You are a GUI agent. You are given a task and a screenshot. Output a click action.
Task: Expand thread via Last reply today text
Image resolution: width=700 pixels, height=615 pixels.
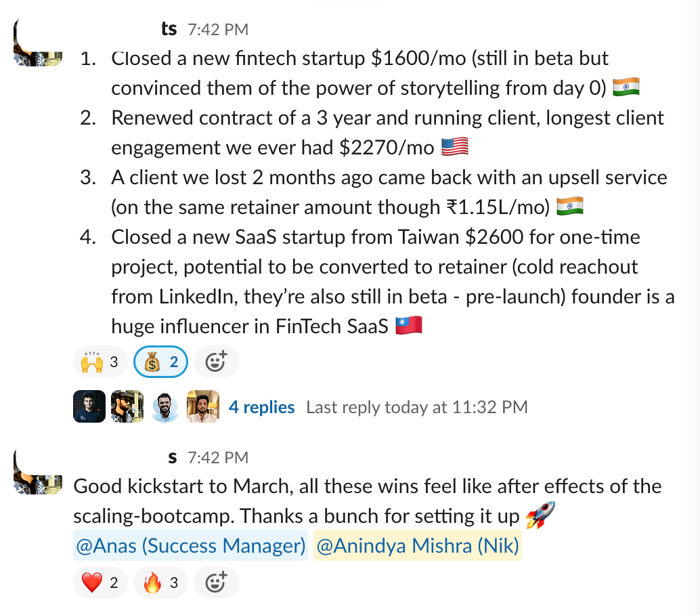(x=416, y=407)
